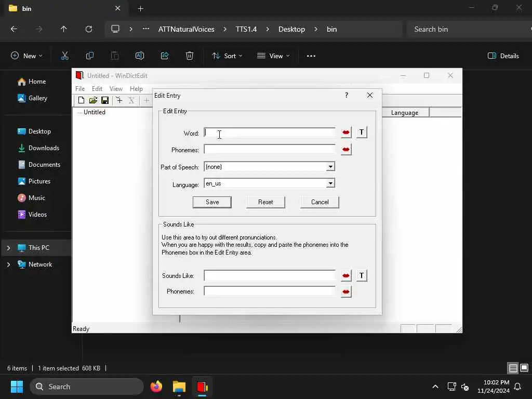532x399 pixels.
Task: Click the Cut icon in File Explorer toolbar
Action: point(64,56)
